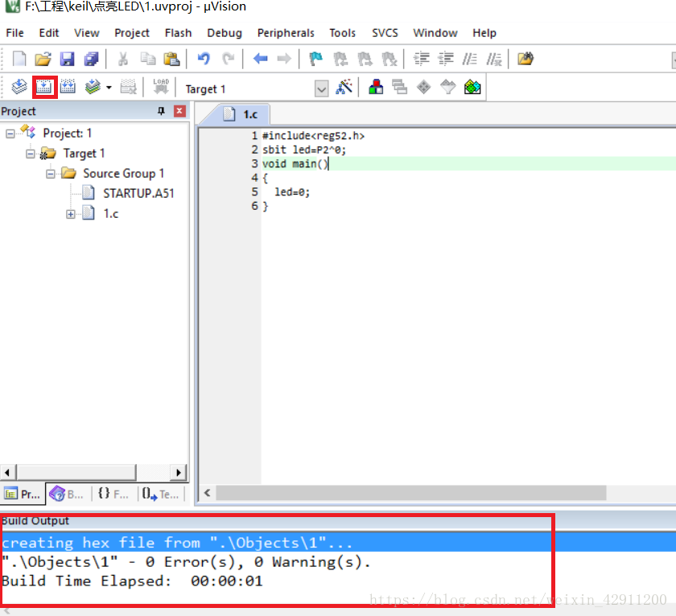Open the Help menu
Screen dimensions: 676x616
(x=484, y=33)
